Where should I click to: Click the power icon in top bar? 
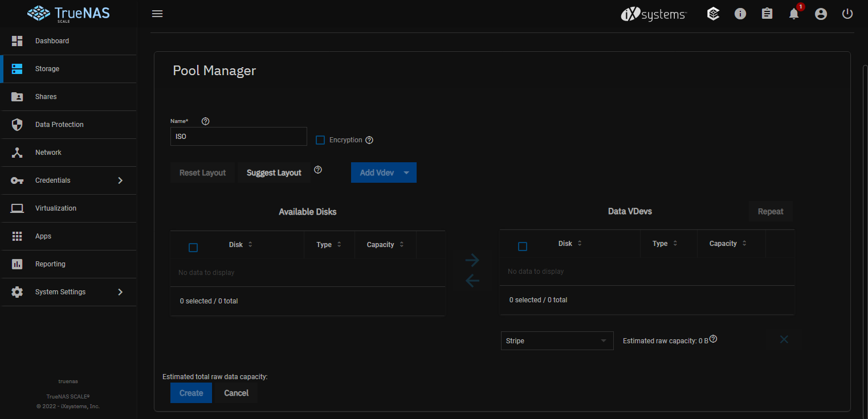[847, 14]
